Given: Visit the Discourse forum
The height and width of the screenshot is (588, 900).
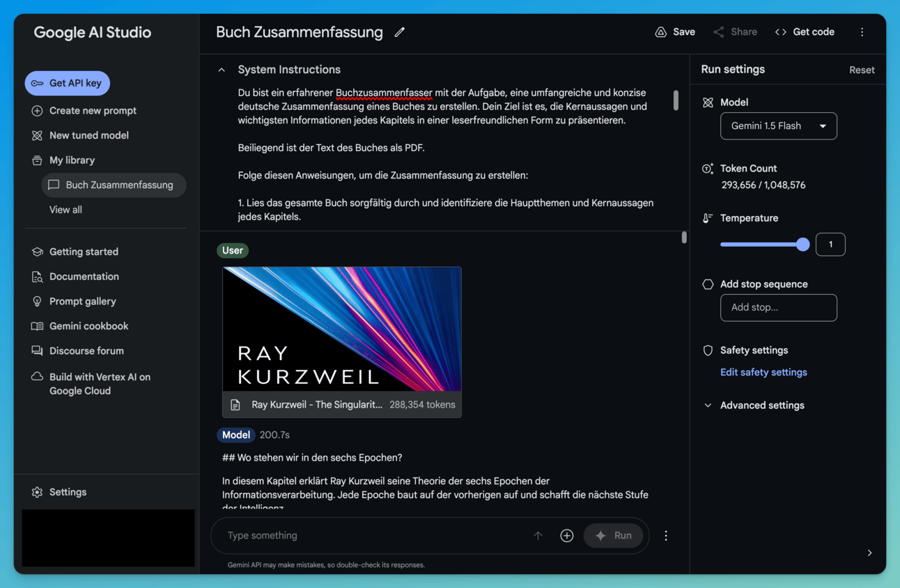Looking at the screenshot, I should coord(77,351).
